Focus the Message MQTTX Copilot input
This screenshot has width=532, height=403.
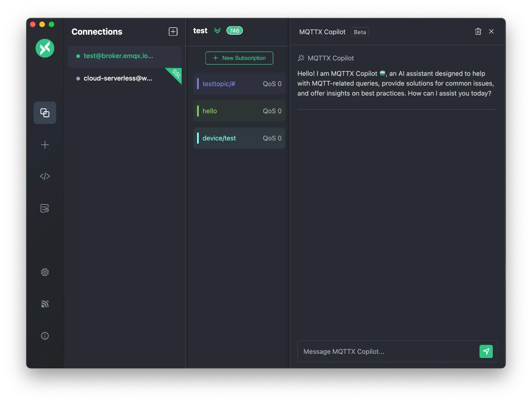click(x=388, y=352)
